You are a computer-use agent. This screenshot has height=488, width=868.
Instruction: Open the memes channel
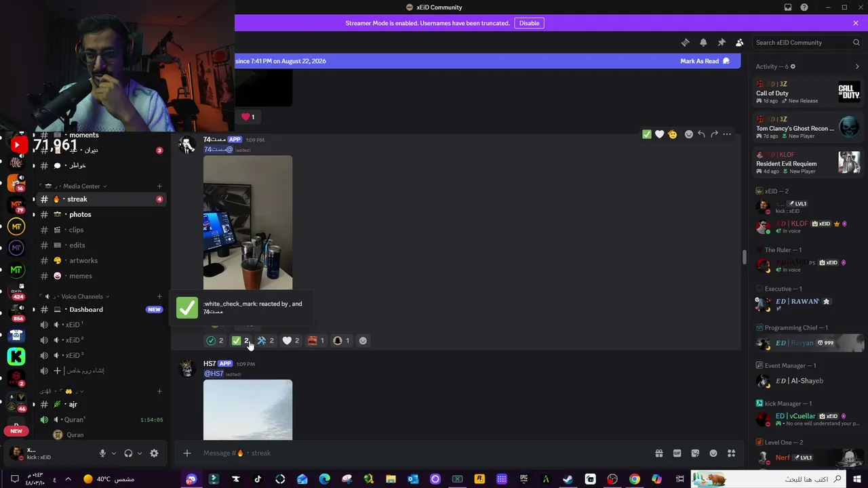(x=102, y=276)
